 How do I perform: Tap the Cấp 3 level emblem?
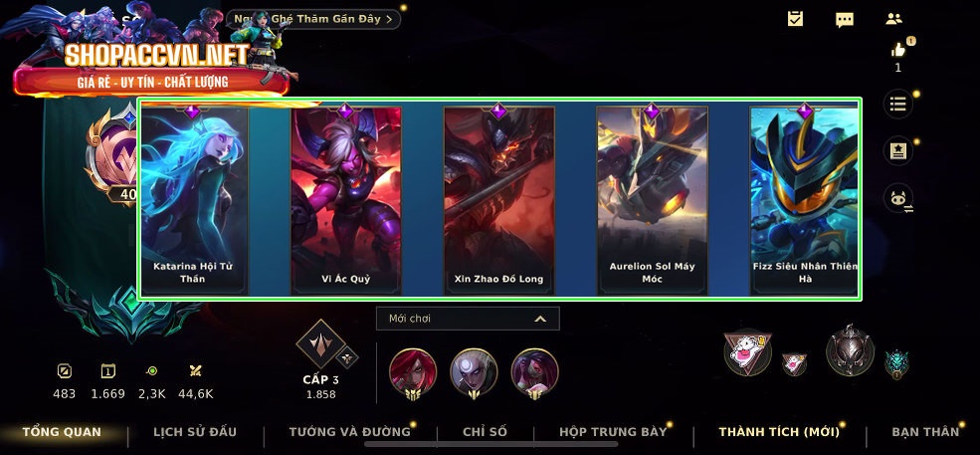321,344
